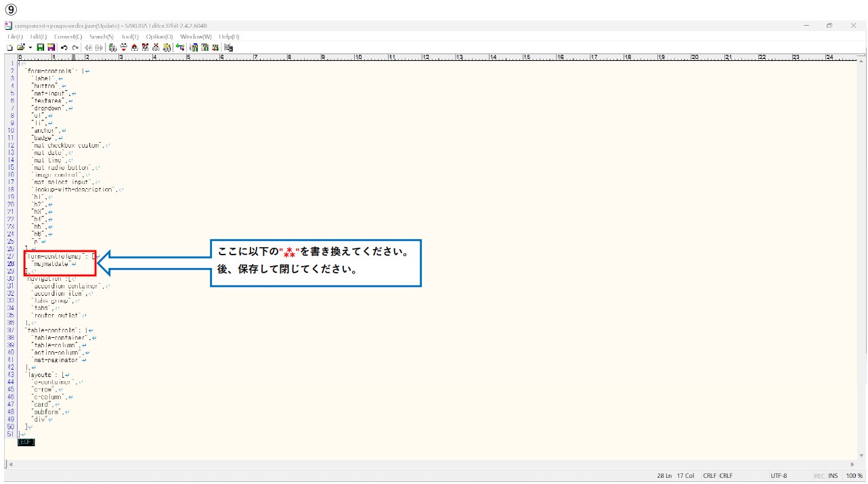868x484 pixels.
Task: Click the rightmost settings toolbar icon
Action: (x=229, y=47)
